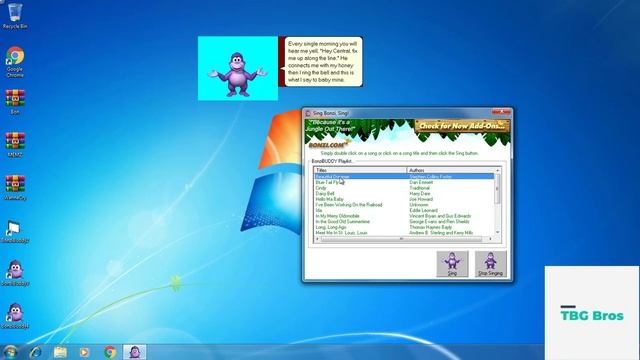Click the Joe Howard author cell
Image resolution: width=640 pixels, height=360 pixels.
pos(421,199)
